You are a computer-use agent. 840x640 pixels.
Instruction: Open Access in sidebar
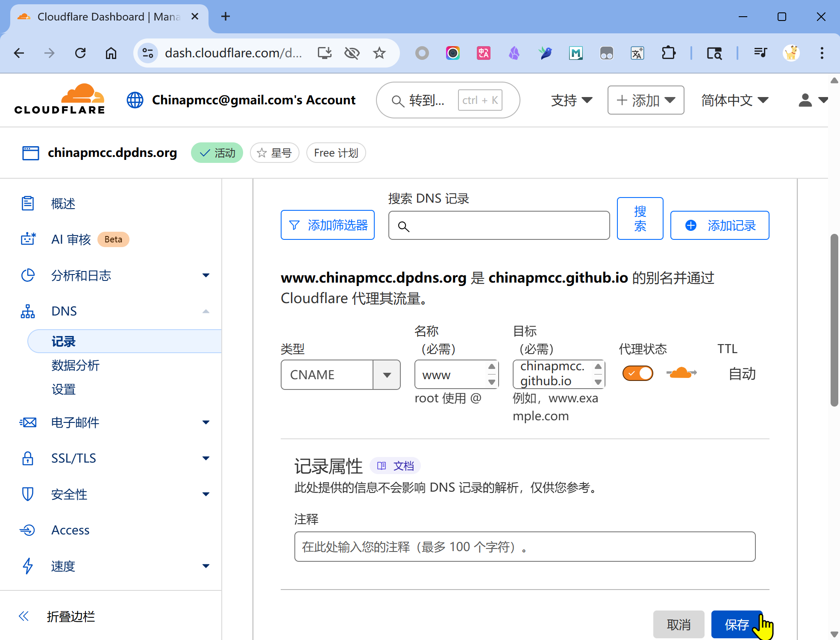[70, 530]
